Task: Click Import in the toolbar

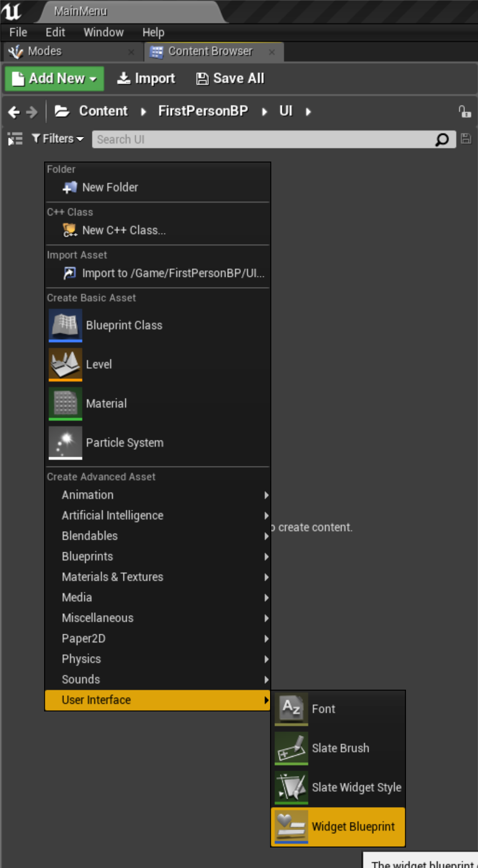Action: 147,78
